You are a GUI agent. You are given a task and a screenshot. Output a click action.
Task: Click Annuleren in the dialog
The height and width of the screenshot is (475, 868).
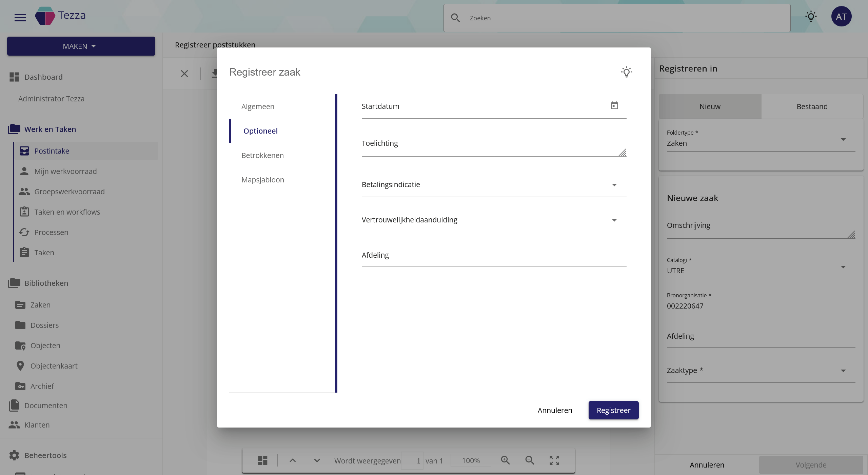coord(555,410)
